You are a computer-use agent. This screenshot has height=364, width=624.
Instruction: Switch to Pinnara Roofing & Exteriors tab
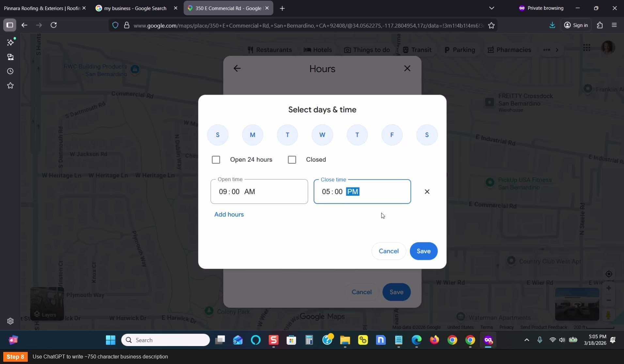[x=42, y=8]
